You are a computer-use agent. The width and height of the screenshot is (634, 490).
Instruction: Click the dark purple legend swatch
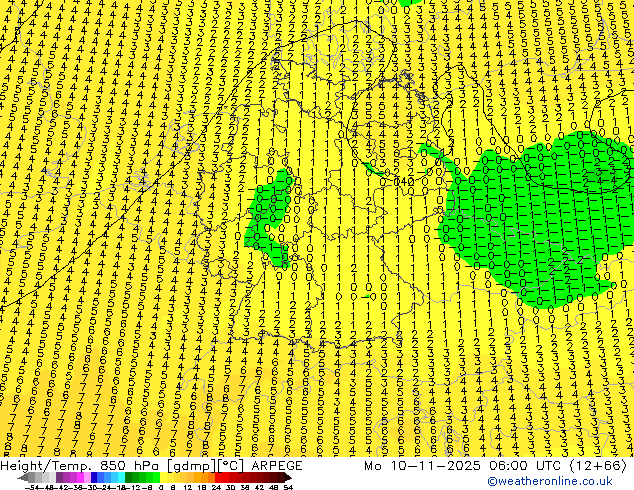coord(59,478)
